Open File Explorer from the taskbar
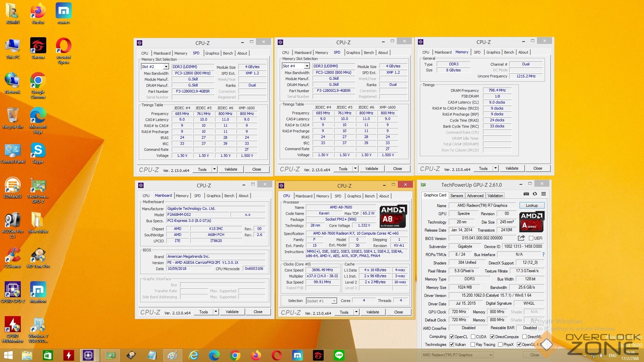 (27, 355)
